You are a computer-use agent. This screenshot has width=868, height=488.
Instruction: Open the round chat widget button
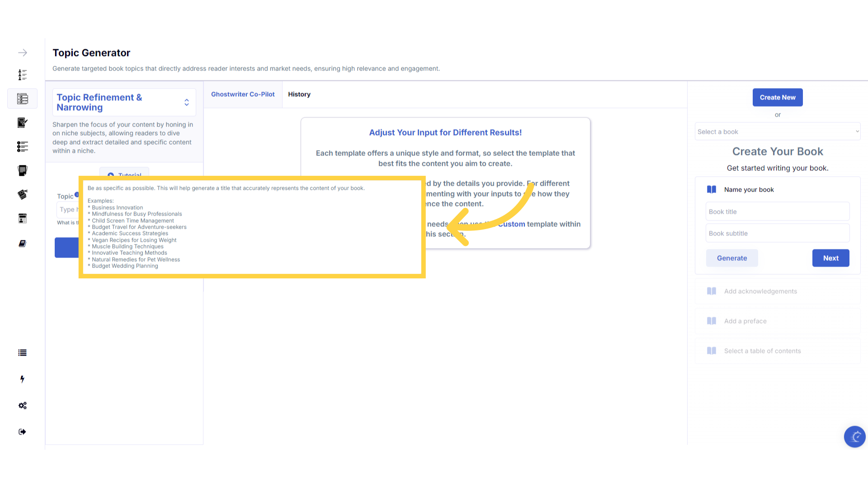pos(854,436)
